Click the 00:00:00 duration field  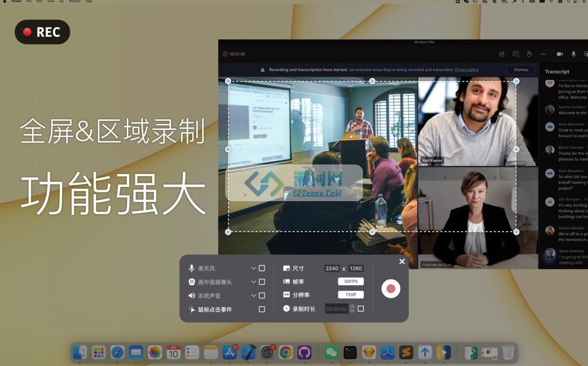337,309
